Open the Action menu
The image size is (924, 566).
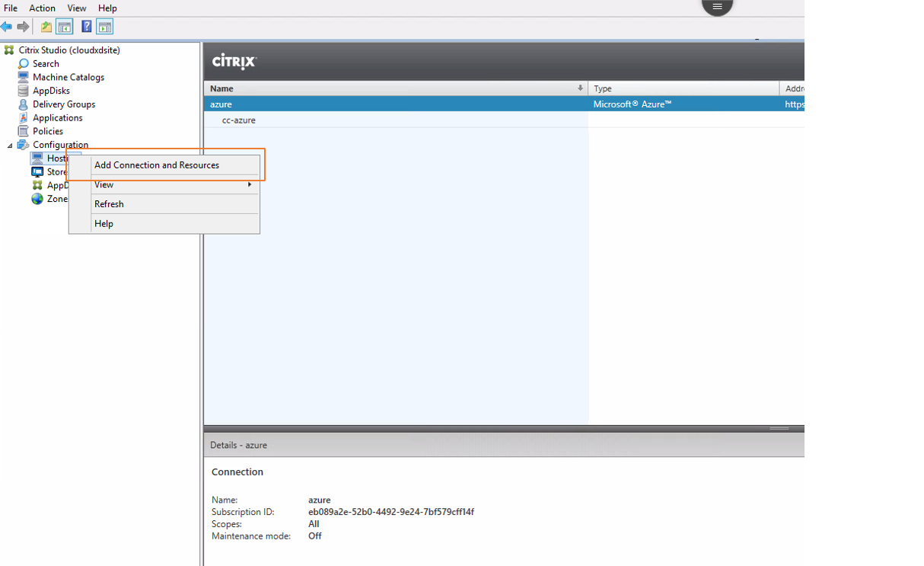pos(42,8)
